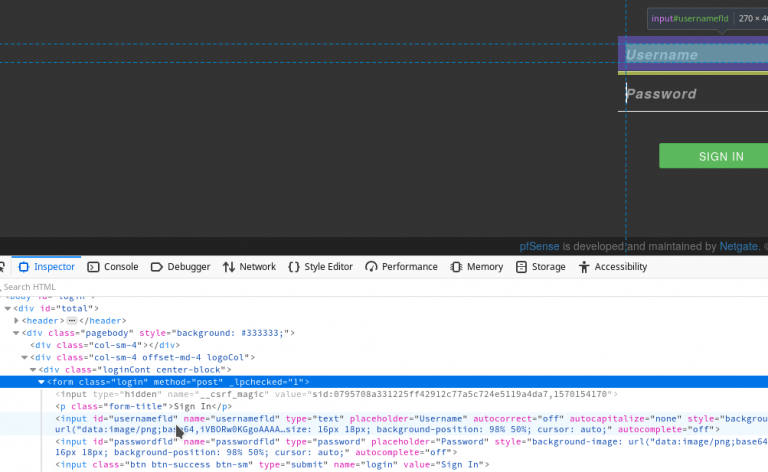Click the autocapitalize="none" attribute

click(625, 419)
